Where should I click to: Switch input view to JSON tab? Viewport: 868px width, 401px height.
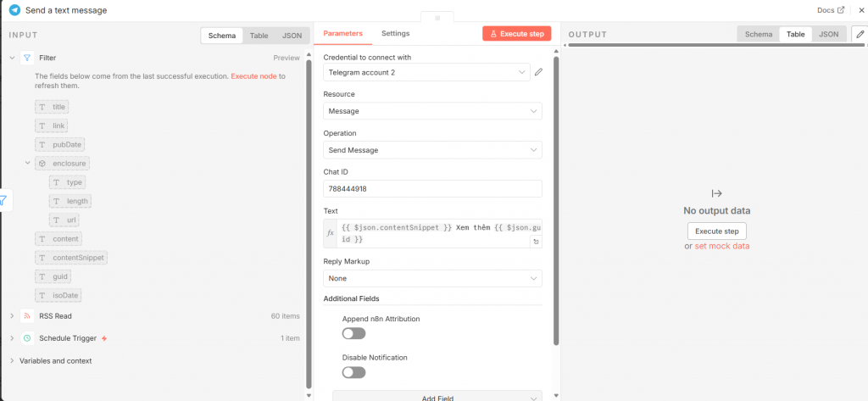coord(292,36)
